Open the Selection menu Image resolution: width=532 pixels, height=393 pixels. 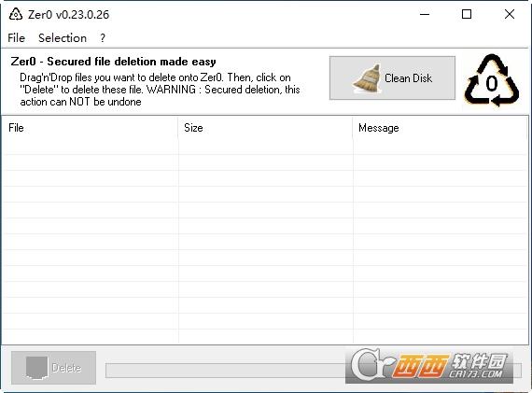tap(63, 37)
